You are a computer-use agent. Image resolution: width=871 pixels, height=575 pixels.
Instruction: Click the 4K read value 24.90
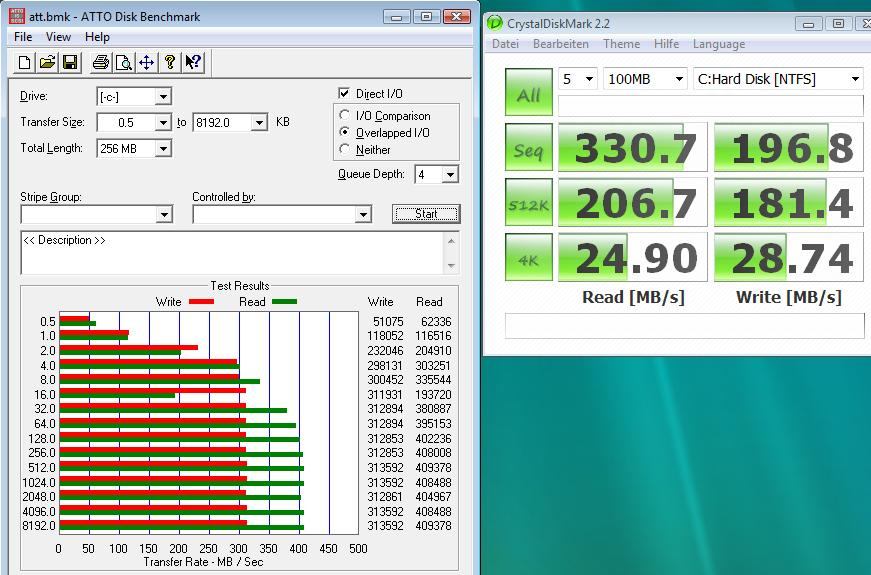(x=633, y=257)
